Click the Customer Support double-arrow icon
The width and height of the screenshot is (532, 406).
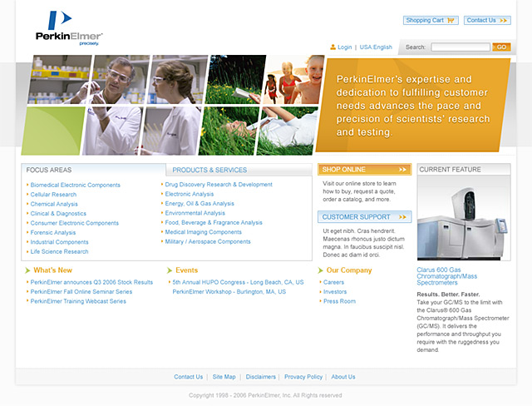[x=403, y=217]
